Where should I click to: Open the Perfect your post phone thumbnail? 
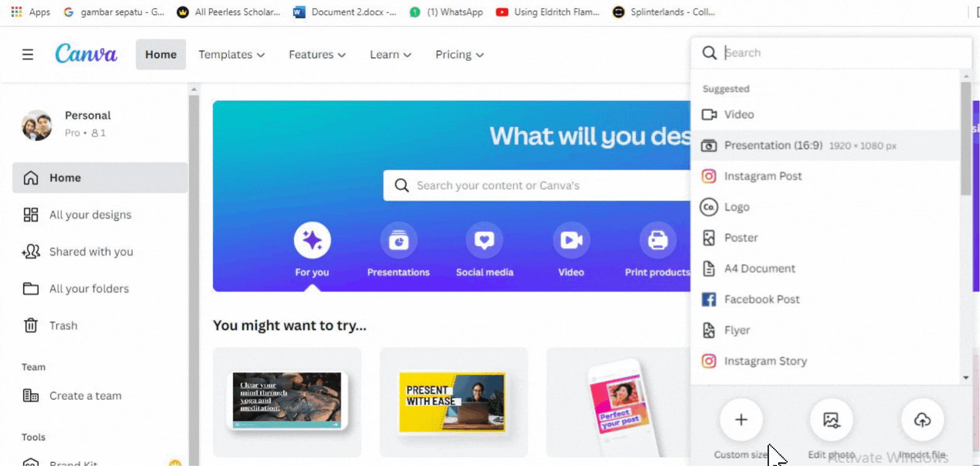tap(618, 402)
